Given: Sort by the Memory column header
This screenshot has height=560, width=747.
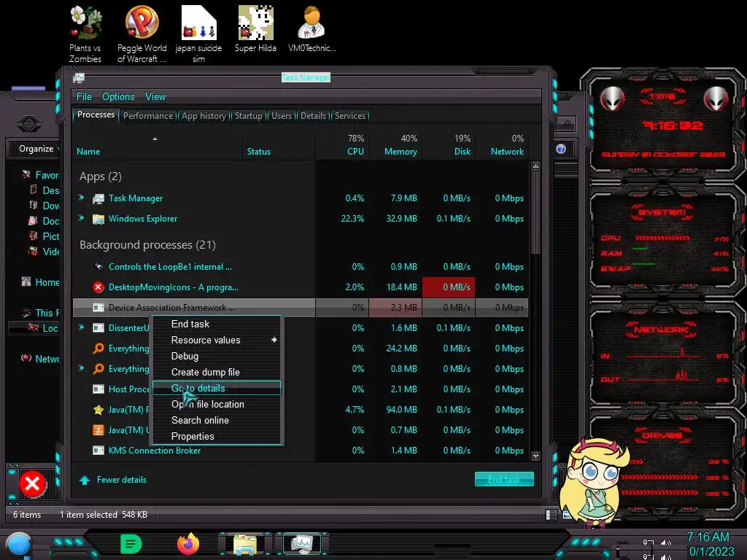Looking at the screenshot, I should click(395, 145).
